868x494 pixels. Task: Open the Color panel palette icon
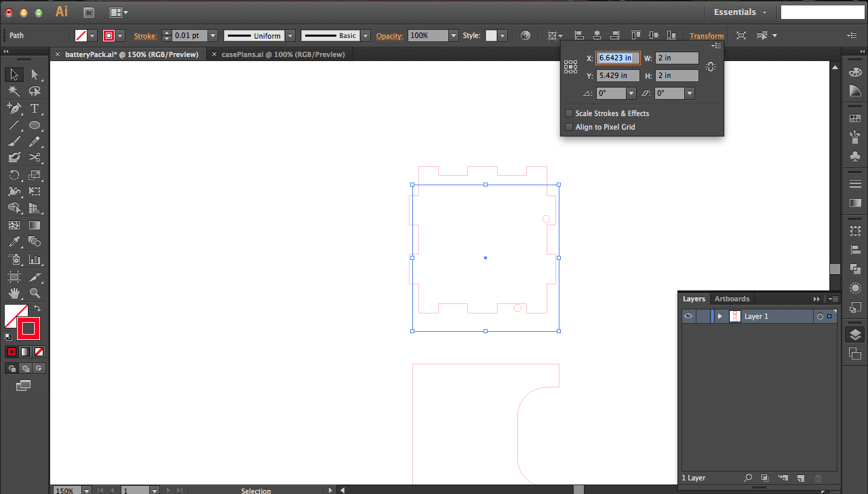tap(855, 72)
